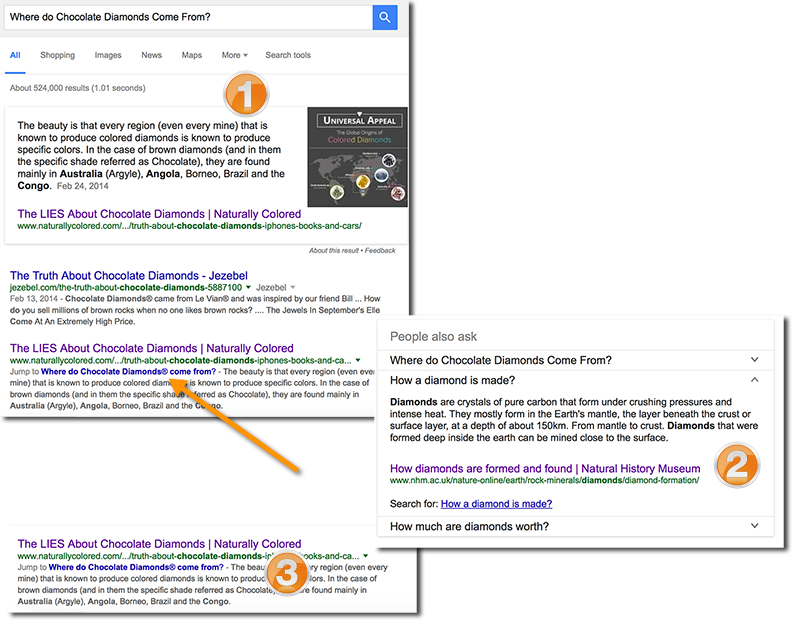Click the Feedback link under snippet
This screenshot has width=800, height=632.
(x=380, y=250)
